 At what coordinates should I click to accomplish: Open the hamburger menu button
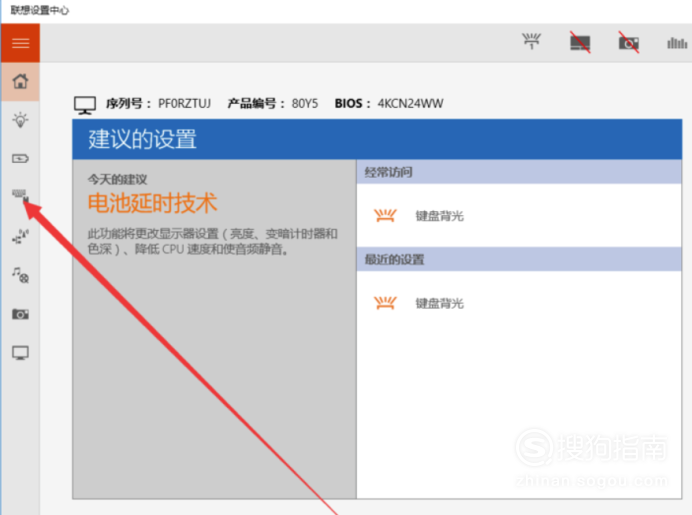[x=20, y=43]
